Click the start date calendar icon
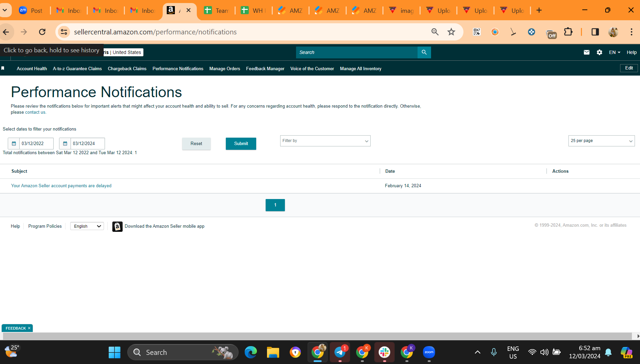The image size is (640, 364). [14, 143]
